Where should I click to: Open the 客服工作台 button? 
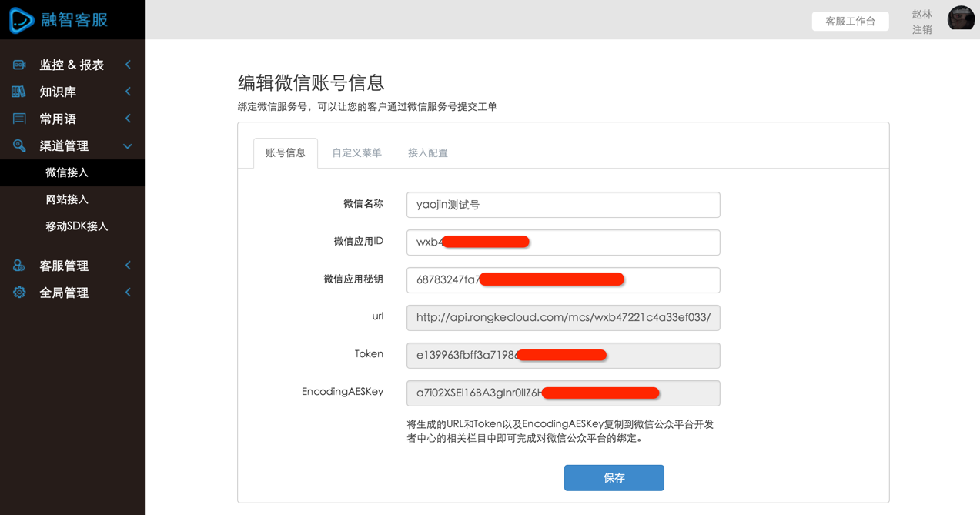[x=850, y=22]
